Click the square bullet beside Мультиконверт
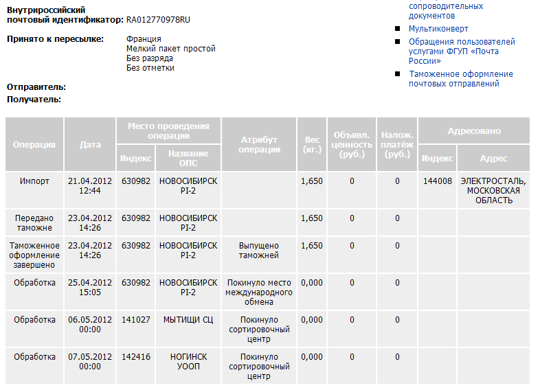The width and height of the screenshot is (540, 392). click(x=398, y=29)
